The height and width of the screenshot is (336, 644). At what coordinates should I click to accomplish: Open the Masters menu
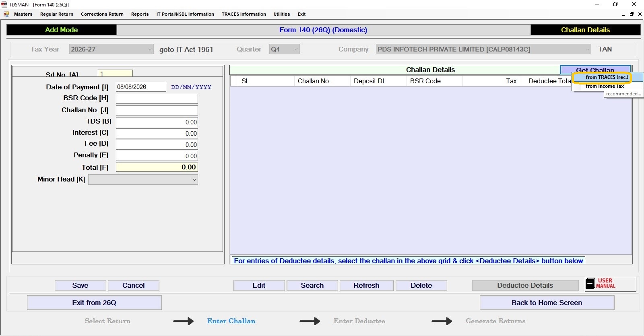click(23, 14)
